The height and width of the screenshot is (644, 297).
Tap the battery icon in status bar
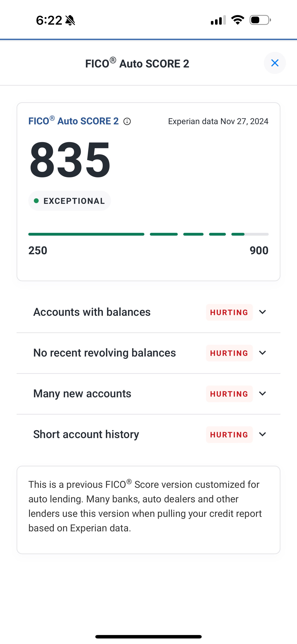[x=260, y=20]
